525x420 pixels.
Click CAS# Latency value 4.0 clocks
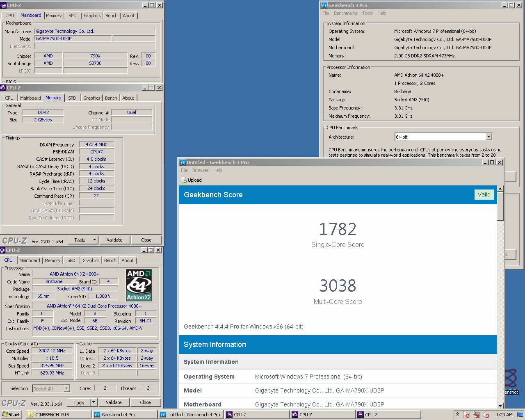pyautogui.click(x=96, y=159)
